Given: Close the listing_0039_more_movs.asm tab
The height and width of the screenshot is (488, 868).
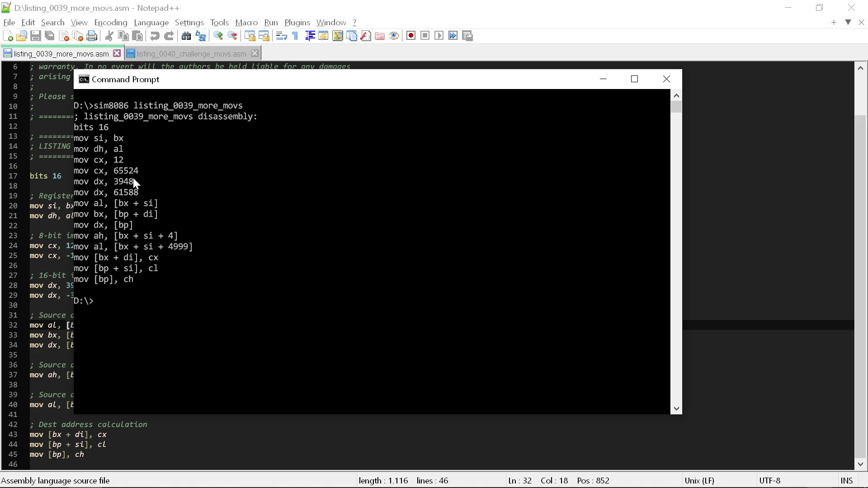Looking at the screenshot, I should click(x=117, y=53).
